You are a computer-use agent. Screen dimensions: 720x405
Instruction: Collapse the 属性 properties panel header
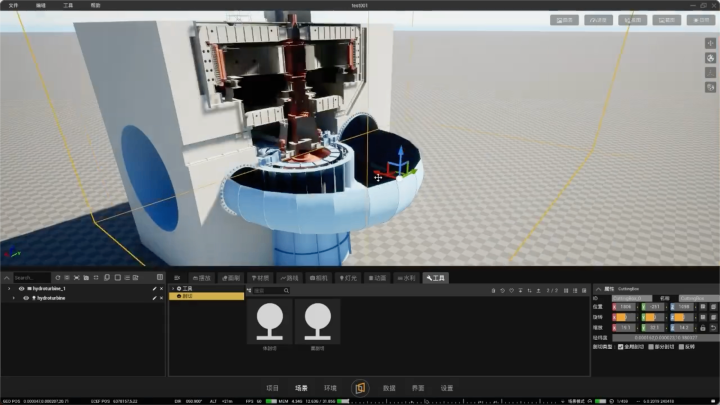pyautogui.click(x=598, y=288)
